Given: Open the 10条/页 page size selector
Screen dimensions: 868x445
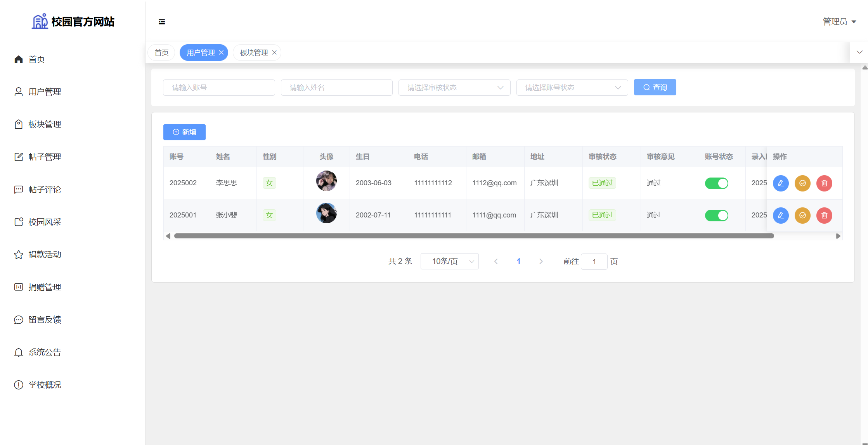Looking at the screenshot, I should click(x=449, y=261).
